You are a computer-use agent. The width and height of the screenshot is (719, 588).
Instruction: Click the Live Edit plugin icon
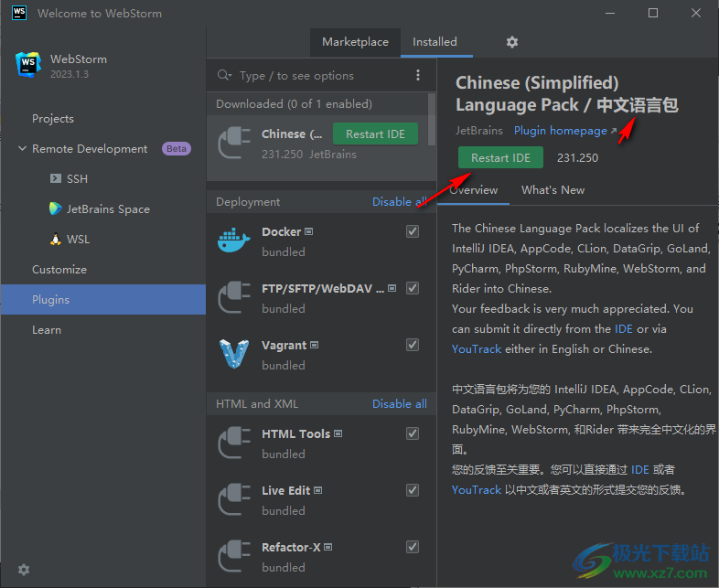pyautogui.click(x=234, y=499)
